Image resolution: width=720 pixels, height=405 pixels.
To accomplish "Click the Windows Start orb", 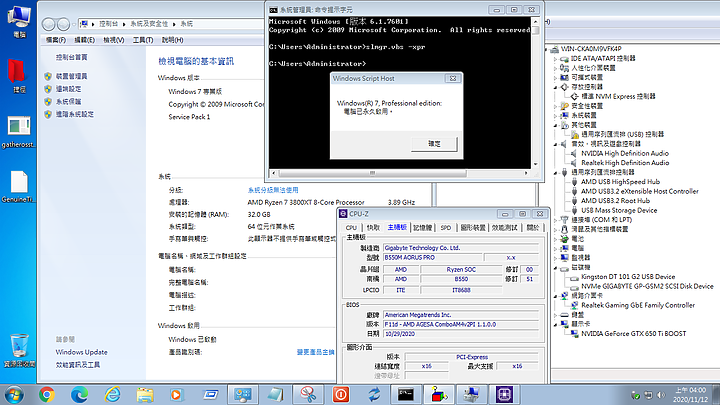I will point(13,395).
